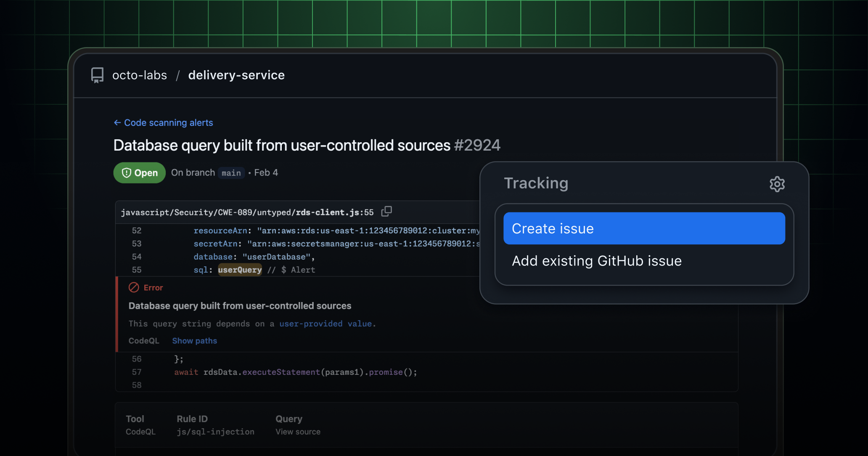The width and height of the screenshot is (868, 456).
Task: Copy the rds-client.js file path
Action: click(386, 212)
